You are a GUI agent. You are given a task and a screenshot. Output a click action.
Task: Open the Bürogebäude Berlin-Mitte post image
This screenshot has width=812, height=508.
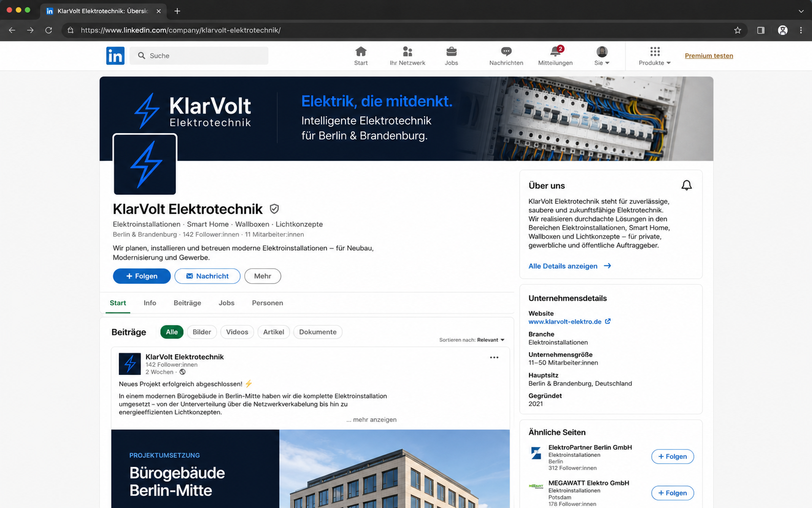[310, 469]
